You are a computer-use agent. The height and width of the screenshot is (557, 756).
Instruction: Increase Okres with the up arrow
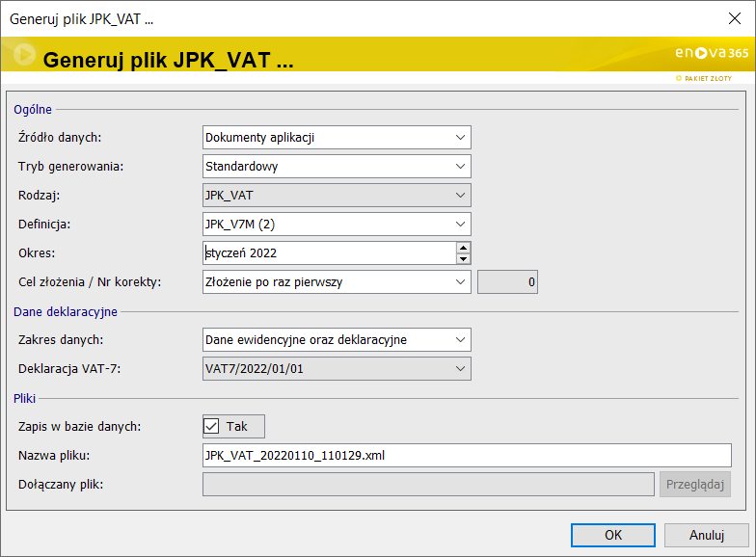coord(463,248)
